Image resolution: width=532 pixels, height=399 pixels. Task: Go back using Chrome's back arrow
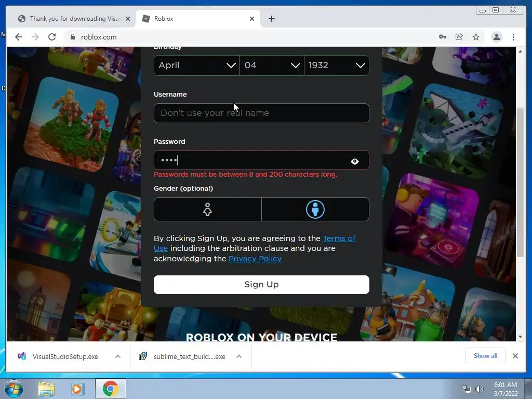click(x=19, y=37)
